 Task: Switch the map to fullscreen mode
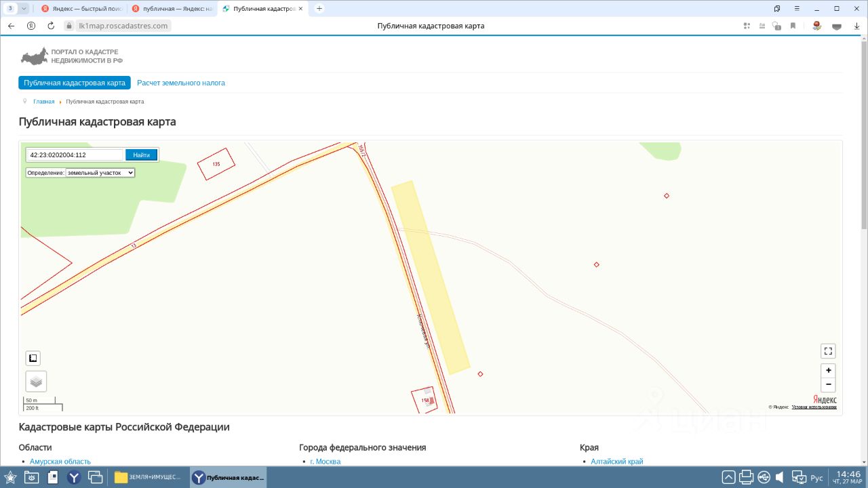pos(828,351)
